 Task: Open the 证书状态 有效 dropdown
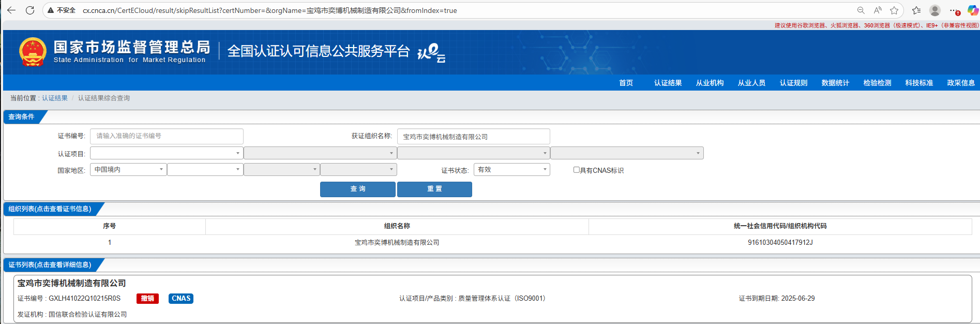point(511,170)
